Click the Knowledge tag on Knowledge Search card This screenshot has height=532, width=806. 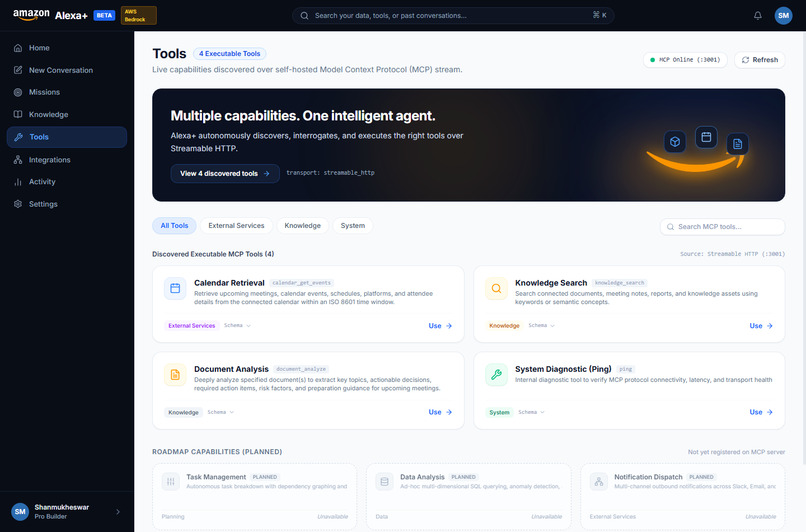(504, 326)
